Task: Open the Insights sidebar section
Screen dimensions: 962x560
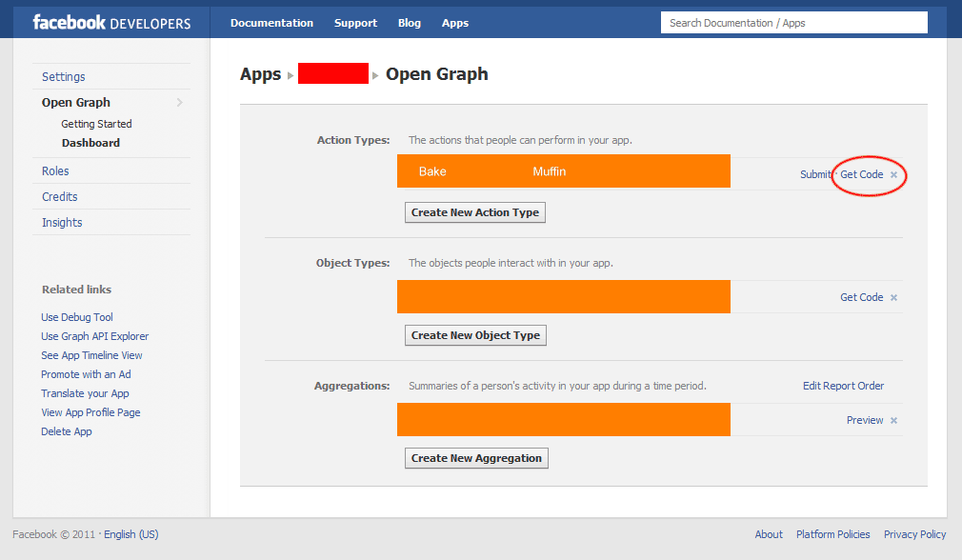Action: tap(62, 223)
